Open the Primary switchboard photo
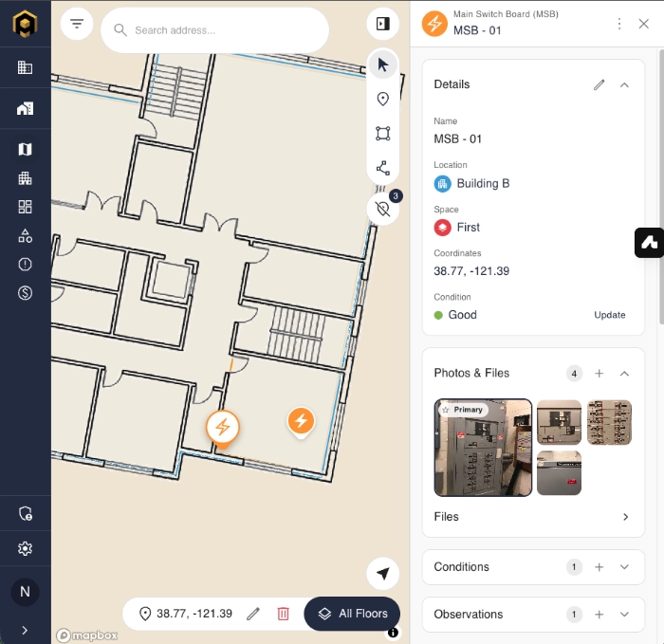 tap(483, 448)
